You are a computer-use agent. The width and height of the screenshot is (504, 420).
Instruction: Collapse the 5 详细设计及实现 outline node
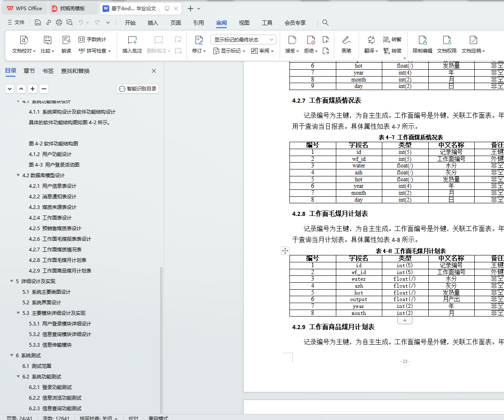pos(11,281)
